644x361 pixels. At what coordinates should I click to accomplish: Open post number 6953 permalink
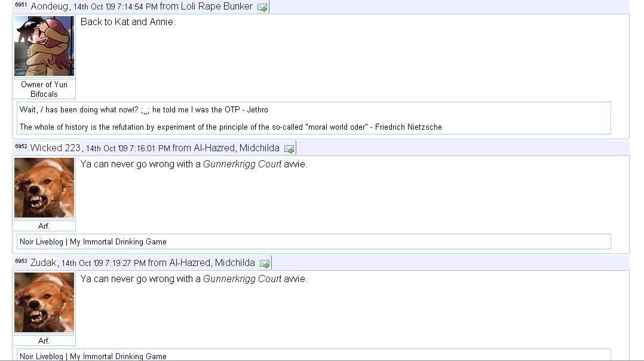21,261
